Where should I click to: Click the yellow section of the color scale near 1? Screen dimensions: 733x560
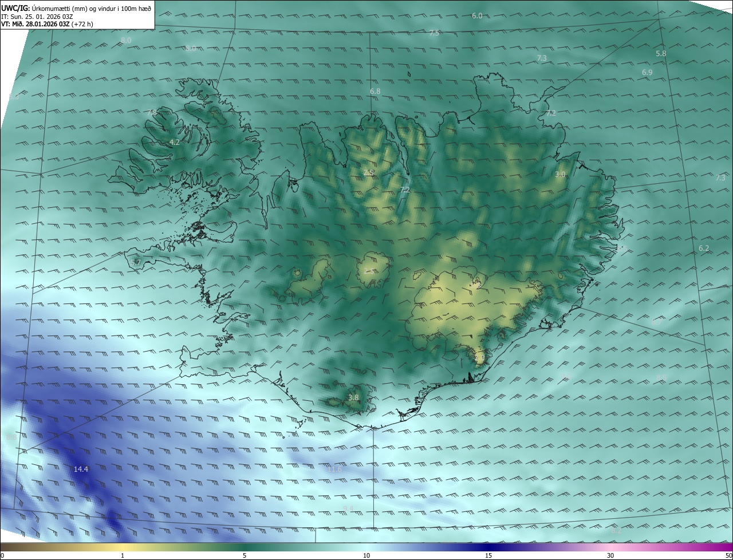point(123,547)
